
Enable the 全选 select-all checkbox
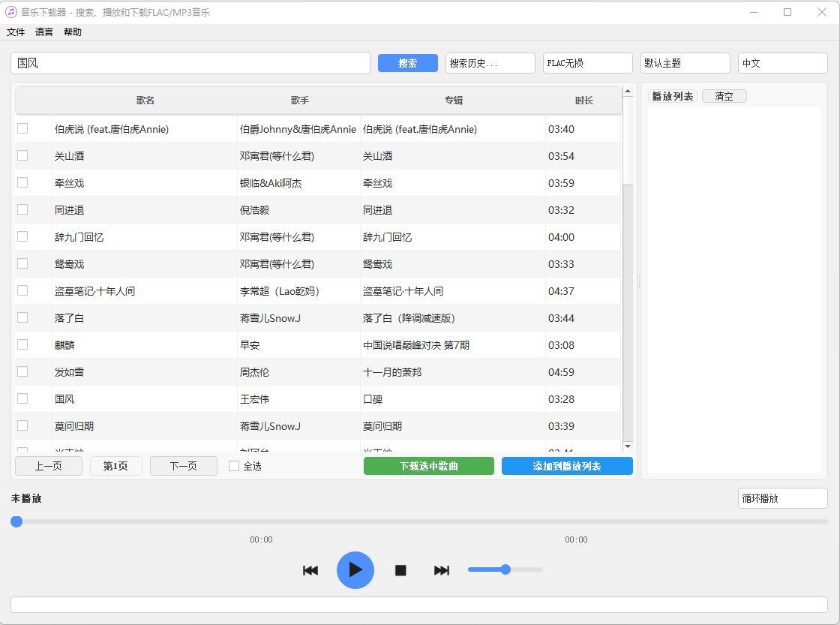click(233, 465)
